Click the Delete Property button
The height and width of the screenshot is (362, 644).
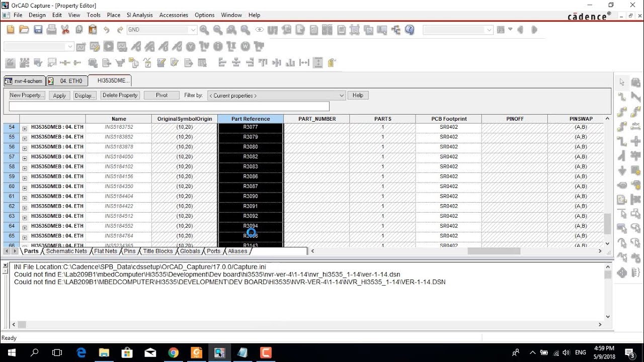(x=120, y=96)
